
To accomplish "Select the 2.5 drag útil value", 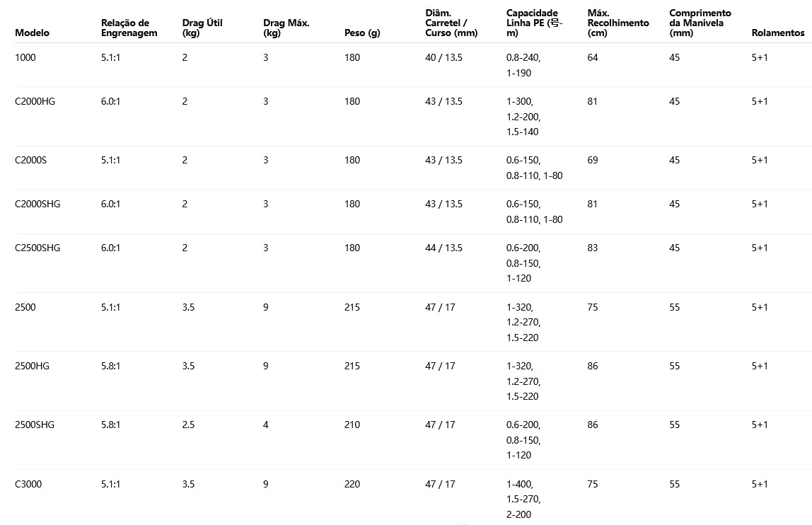I will point(188,425).
